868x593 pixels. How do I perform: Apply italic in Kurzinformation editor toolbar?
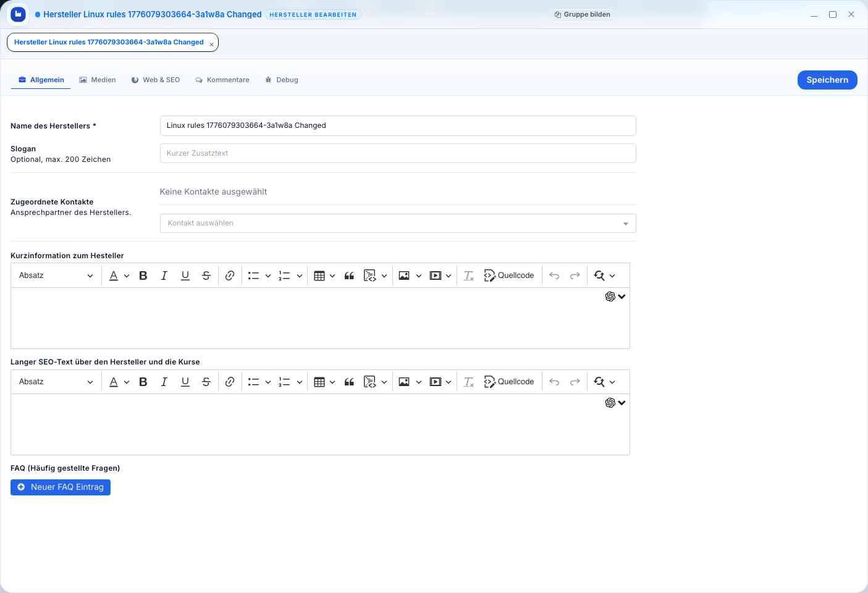164,275
